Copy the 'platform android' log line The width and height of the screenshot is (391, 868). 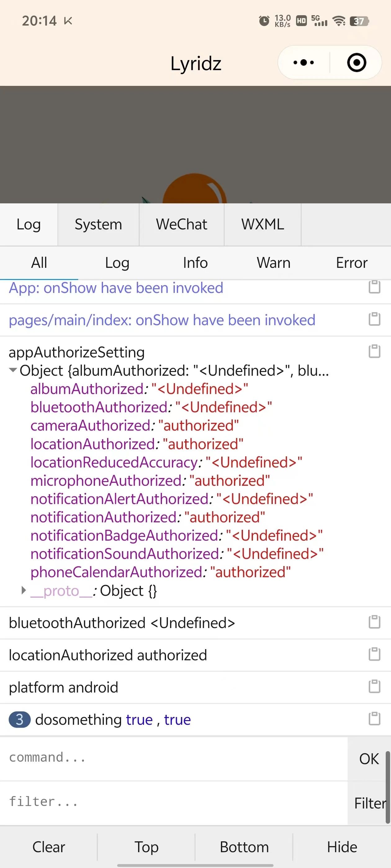pos(374,686)
